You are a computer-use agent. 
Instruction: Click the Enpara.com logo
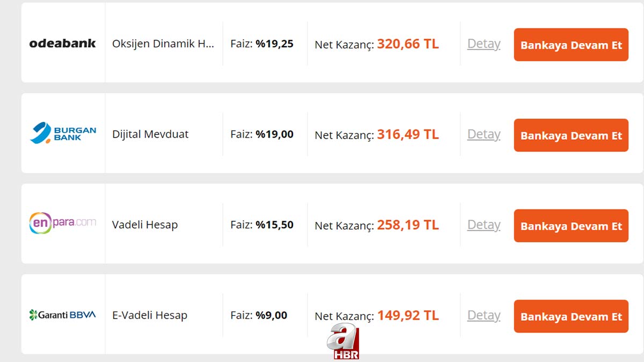click(63, 223)
